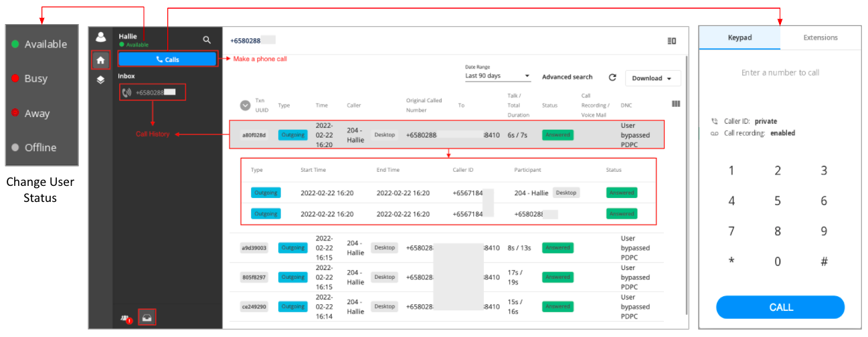Tap keypad digit 2

coord(778,171)
